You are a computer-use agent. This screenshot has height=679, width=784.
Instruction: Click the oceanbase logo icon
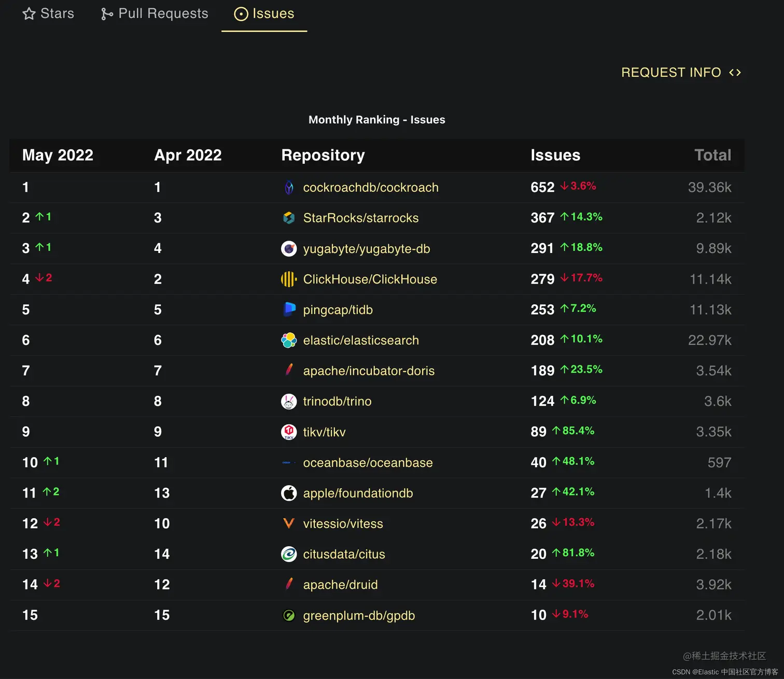[289, 462]
